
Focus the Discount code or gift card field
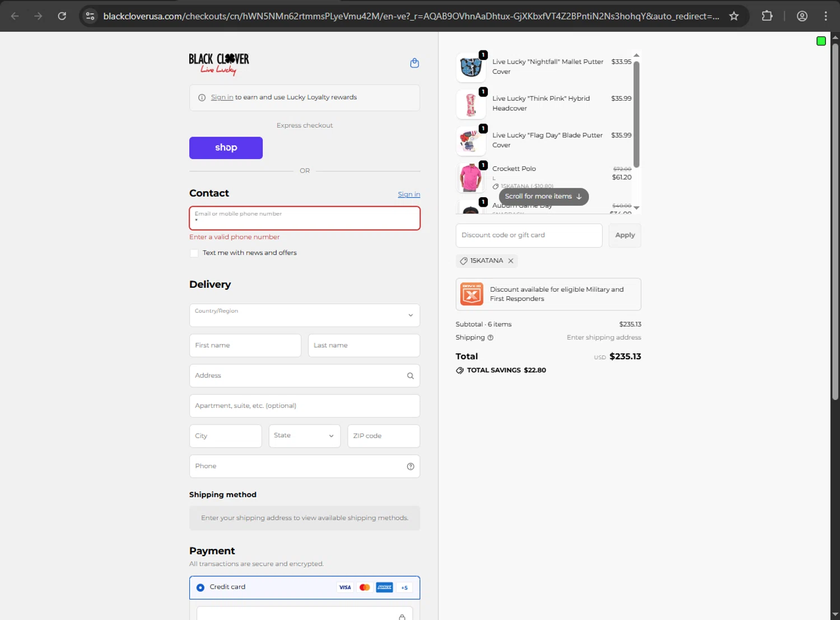pyautogui.click(x=529, y=235)
